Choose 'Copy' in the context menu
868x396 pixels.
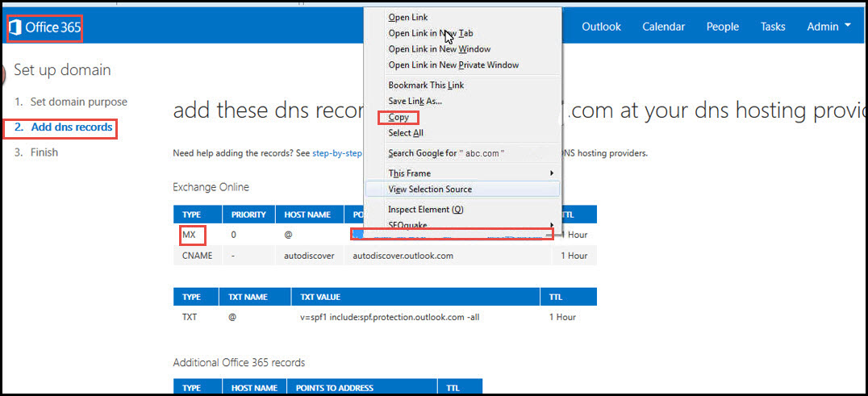pos(399,117)
